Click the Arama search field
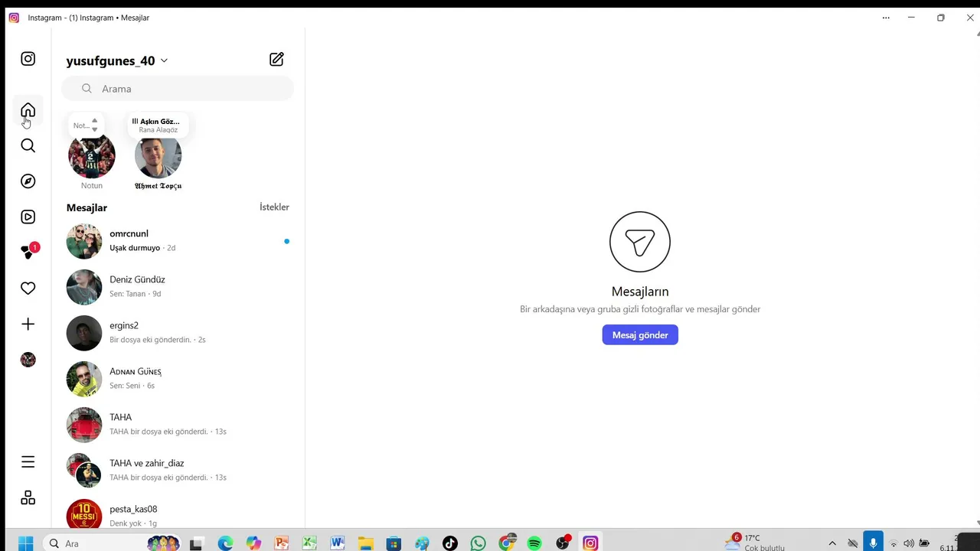 coord(178,89)
